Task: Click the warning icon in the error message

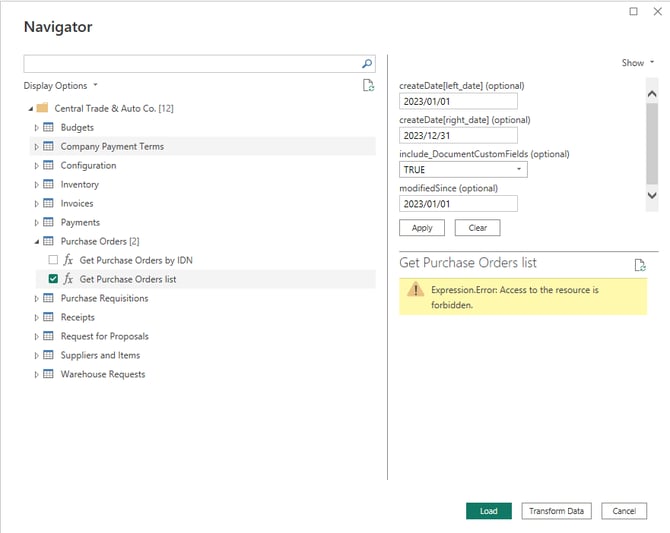Action: pos(415,289)
